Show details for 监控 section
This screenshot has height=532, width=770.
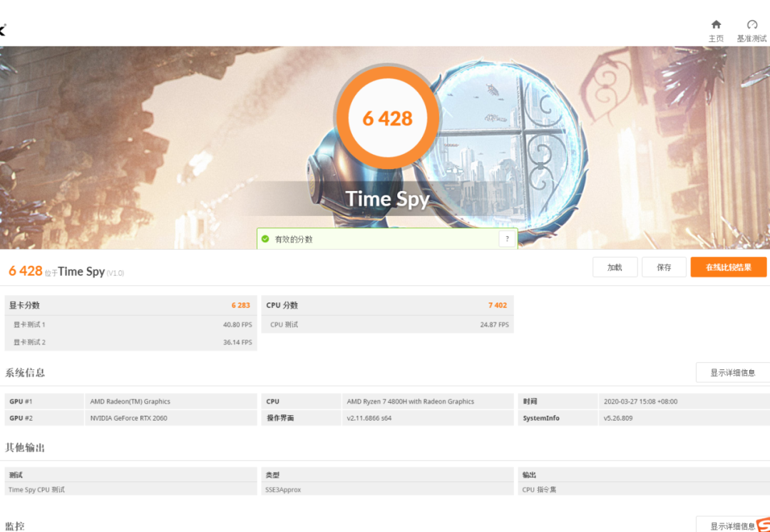coord(733,525)
